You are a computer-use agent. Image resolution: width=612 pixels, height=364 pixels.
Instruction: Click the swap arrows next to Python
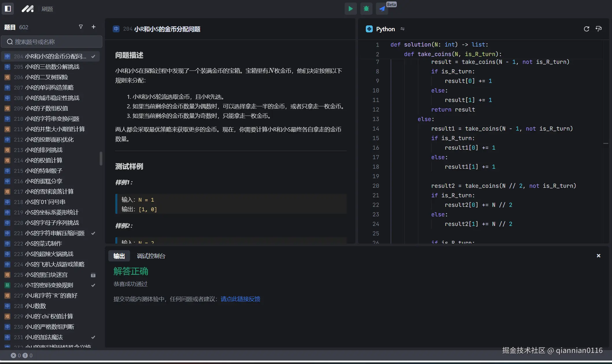pos(402,29)
